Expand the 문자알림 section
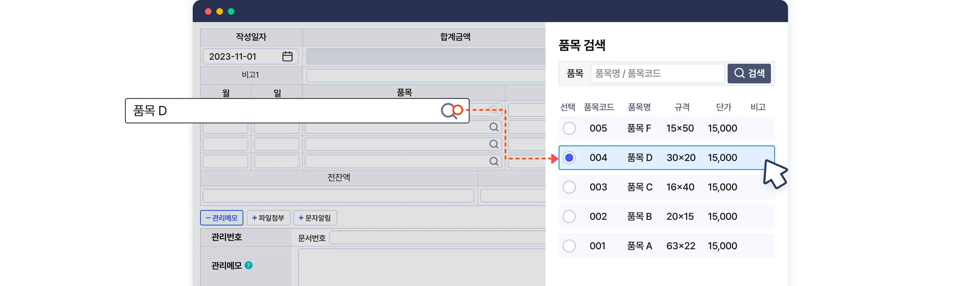Screen dimensions: 980x286 (x=315, y=218)
